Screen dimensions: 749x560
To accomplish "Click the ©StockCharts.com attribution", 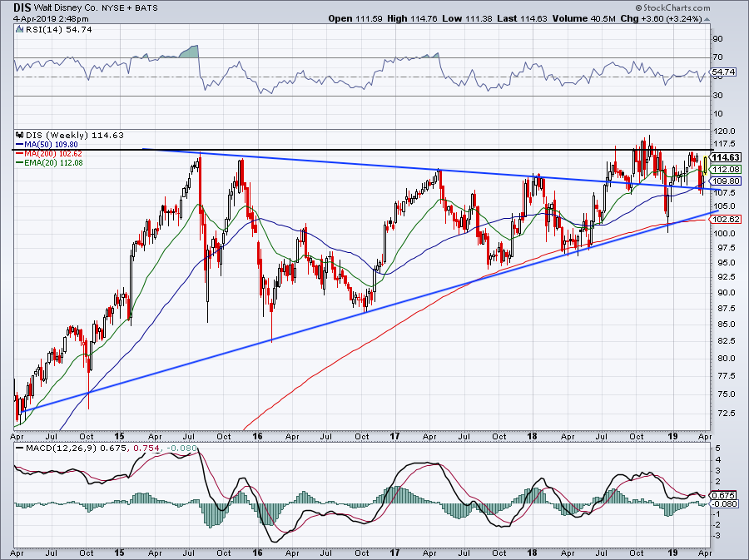I will (672, 7).
